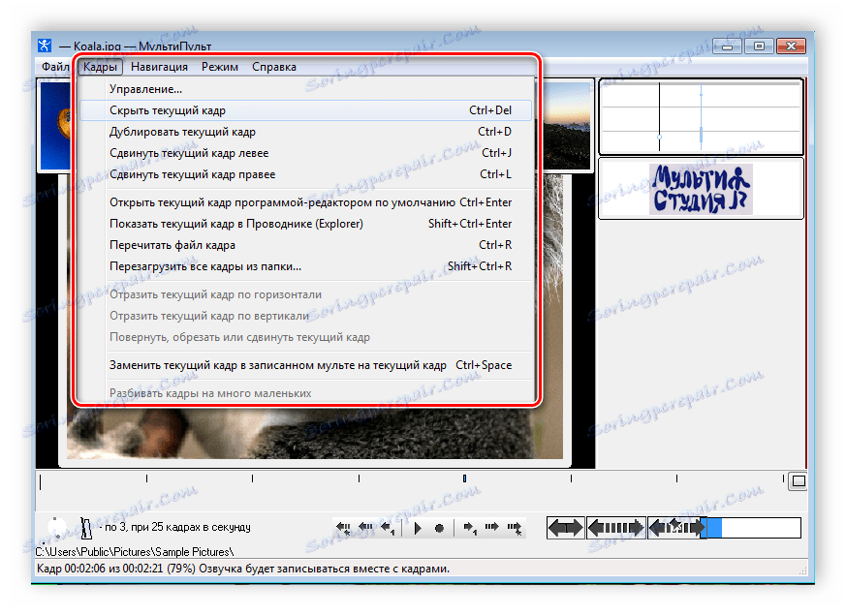The height and width of the screenshot is (616, 846).
Task: Jump forward with the starred right arrow
Action: click(515, 528)
